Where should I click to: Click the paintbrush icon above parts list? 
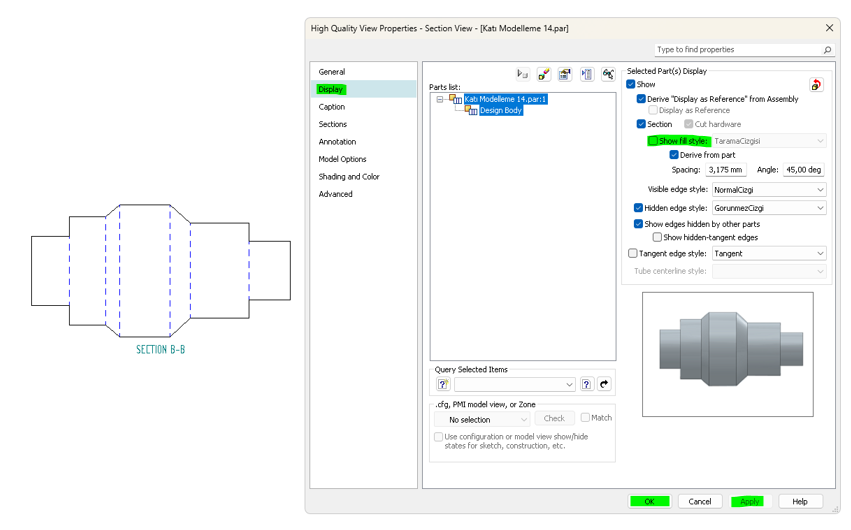[543, 74]
